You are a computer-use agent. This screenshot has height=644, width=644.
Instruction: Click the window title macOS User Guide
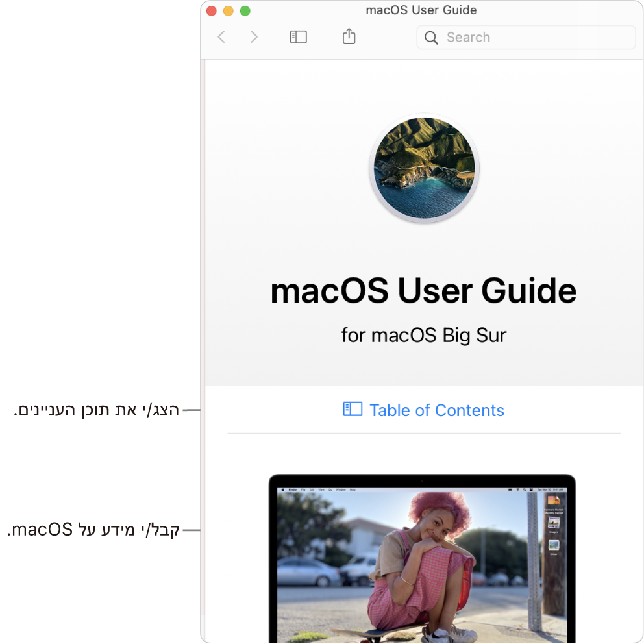click(421, 10)
